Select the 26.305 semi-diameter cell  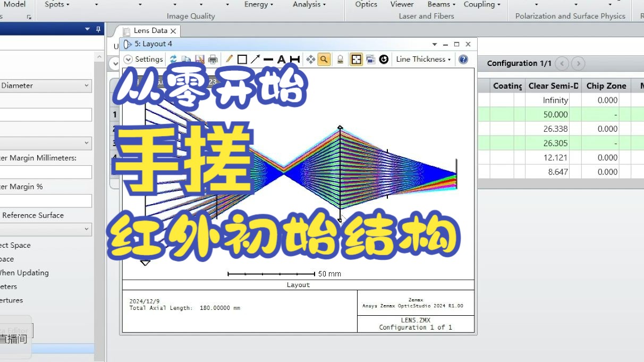[553, 143]
